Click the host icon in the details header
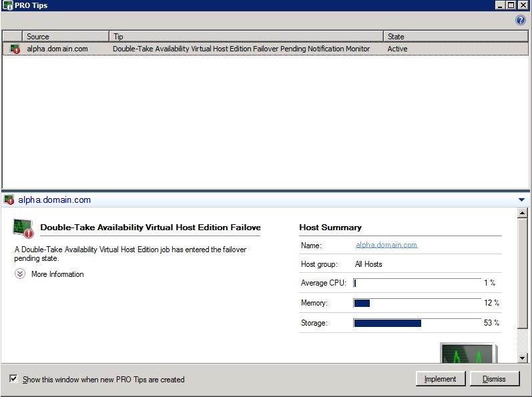Screen dimensions: 532x397 pyautogui.click(x=9, y=200)
